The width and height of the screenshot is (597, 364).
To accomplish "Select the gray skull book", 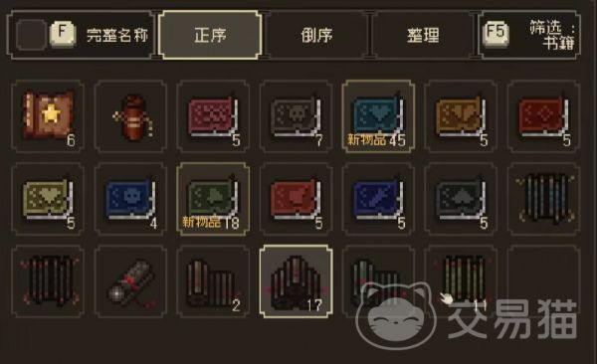I will click(296, 116).
